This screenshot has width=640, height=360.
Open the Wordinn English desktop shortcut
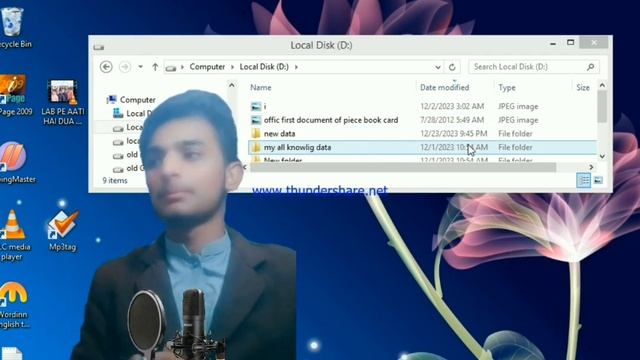14,305
